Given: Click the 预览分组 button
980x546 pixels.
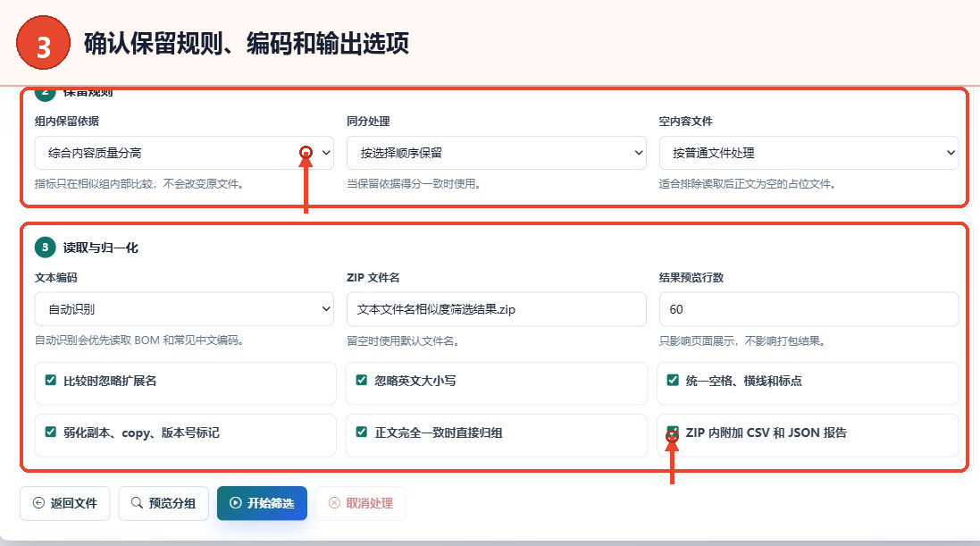Looking at the screenshot, I should 163,503.
